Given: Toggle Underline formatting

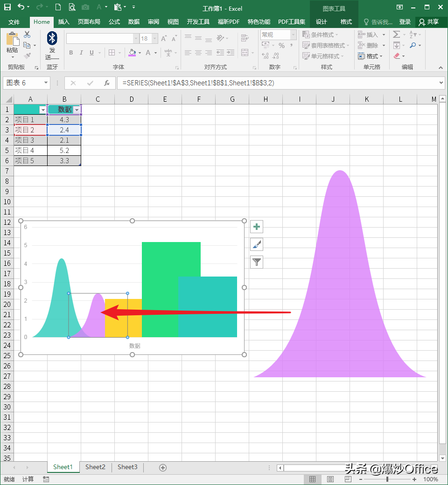Looking at the screenshot, I should pyautogui.click(x=91, y=53).
